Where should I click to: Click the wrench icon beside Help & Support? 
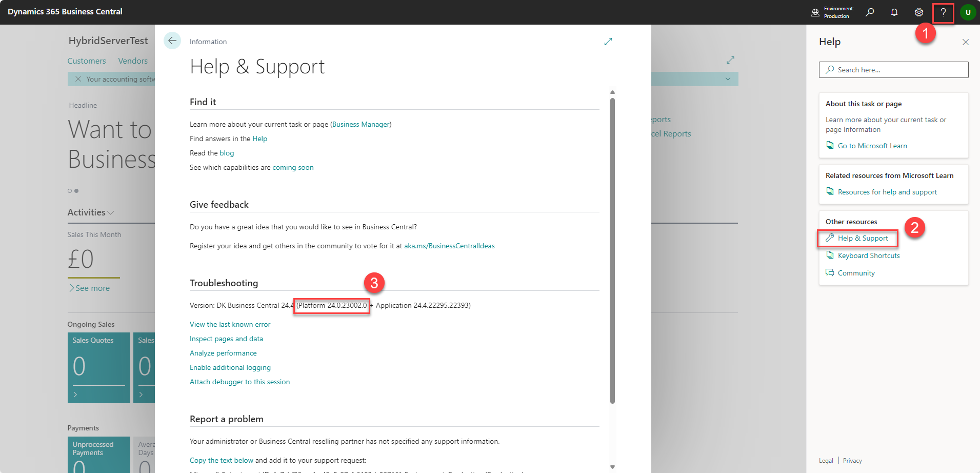[830, 238]
